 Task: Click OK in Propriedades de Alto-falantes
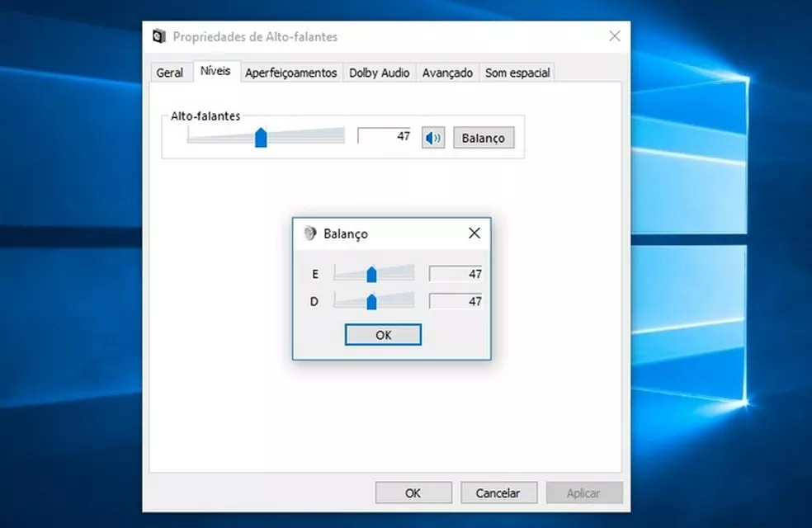click(413, 493)
